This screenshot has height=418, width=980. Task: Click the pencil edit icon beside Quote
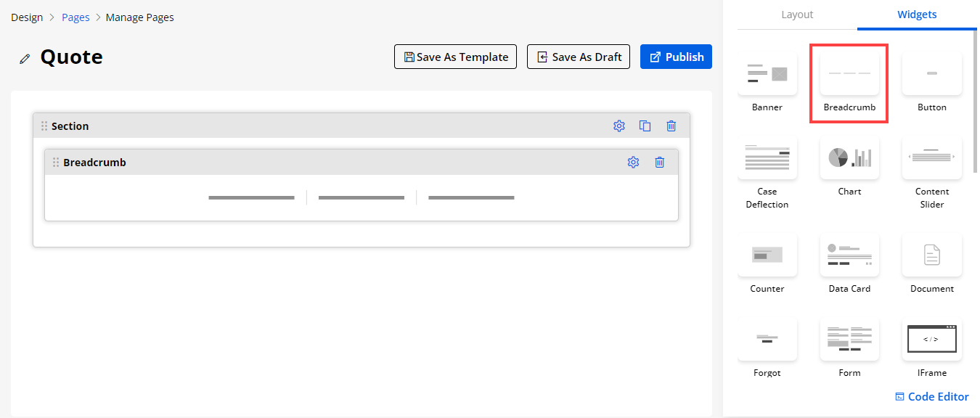[25, 59]
